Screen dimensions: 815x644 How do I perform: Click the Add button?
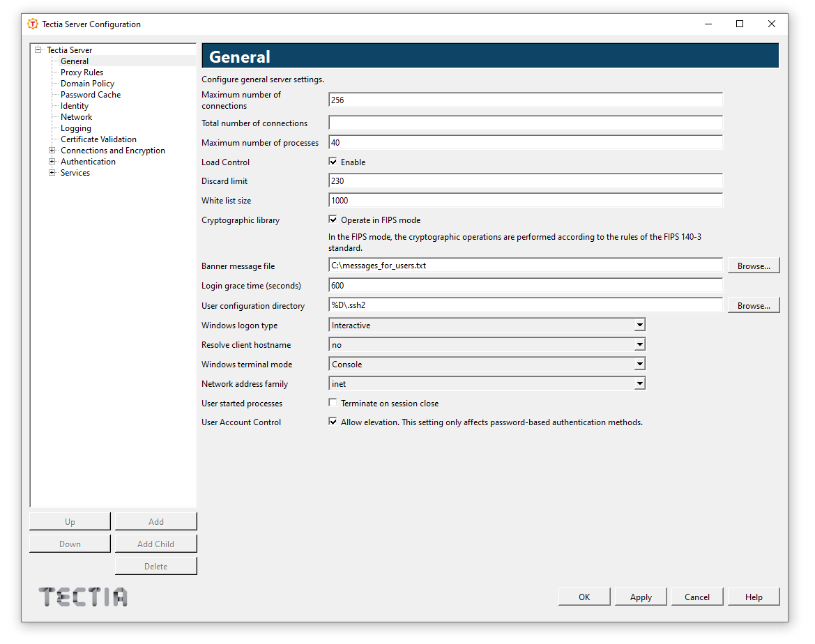(156, 521)
